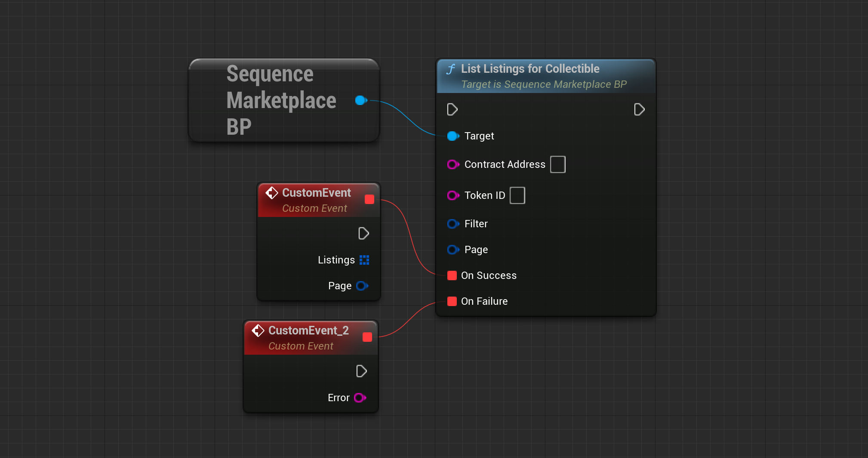Click the 'Target' label

click(479, 136)
